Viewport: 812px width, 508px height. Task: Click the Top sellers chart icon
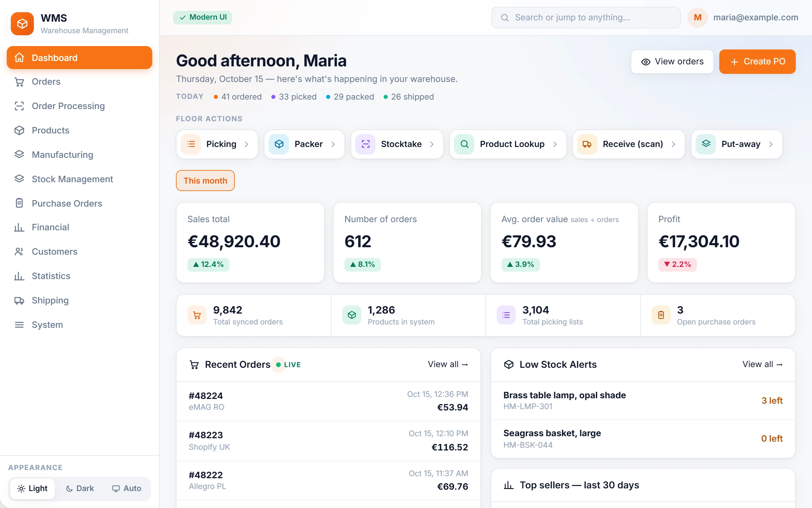tap(509, 485)
